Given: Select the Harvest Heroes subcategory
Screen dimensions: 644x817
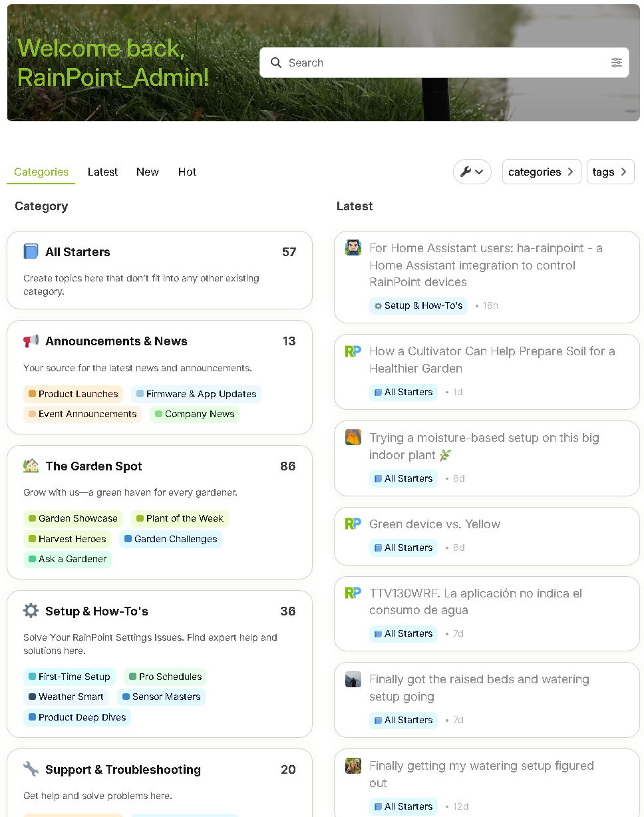Looking at the screenshot, I should pos(67,539).
